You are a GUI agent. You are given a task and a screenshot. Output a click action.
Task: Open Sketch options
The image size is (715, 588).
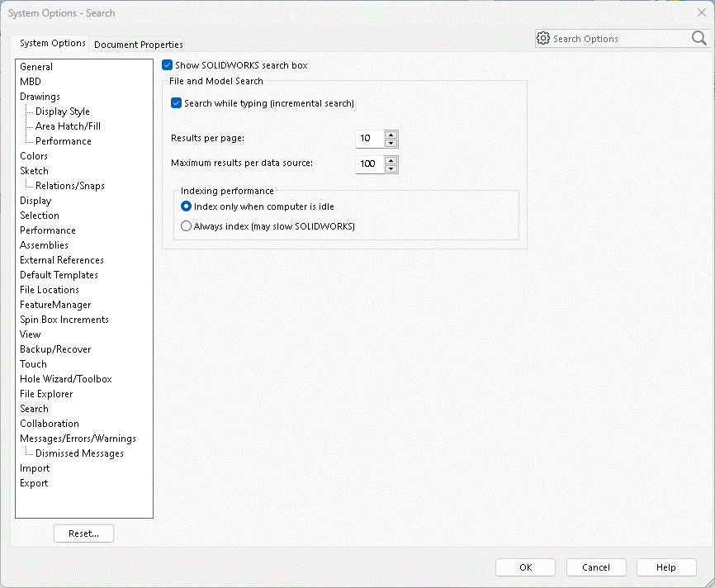(34, 171)
